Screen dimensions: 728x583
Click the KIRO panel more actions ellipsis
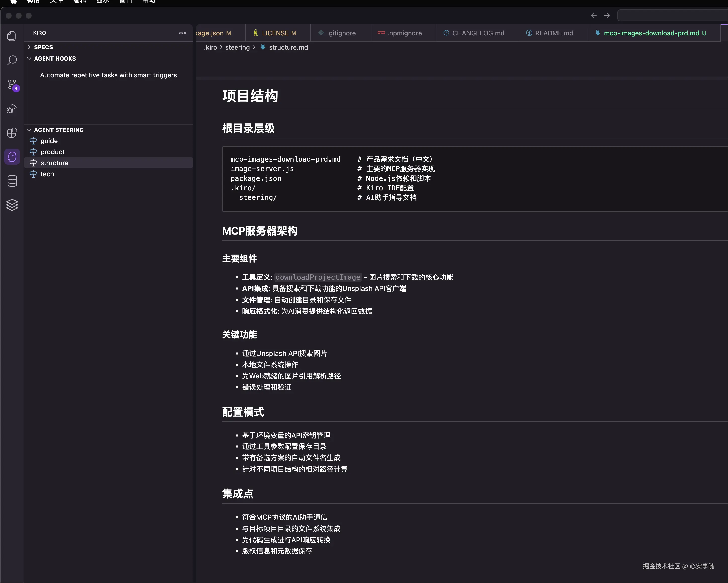click(x=182, y=33)
